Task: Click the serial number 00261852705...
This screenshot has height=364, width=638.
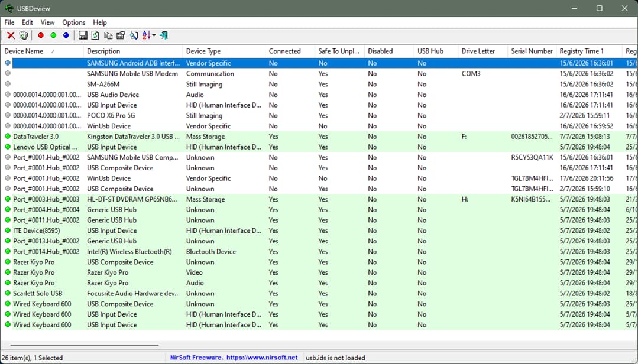Action: (532, 136)
